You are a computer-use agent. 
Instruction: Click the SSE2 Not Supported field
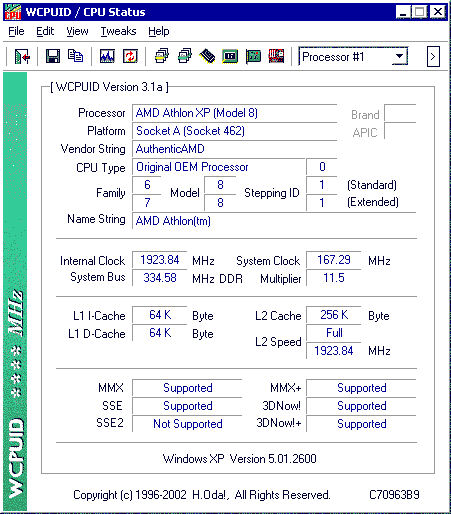click(x=187, y=424)
